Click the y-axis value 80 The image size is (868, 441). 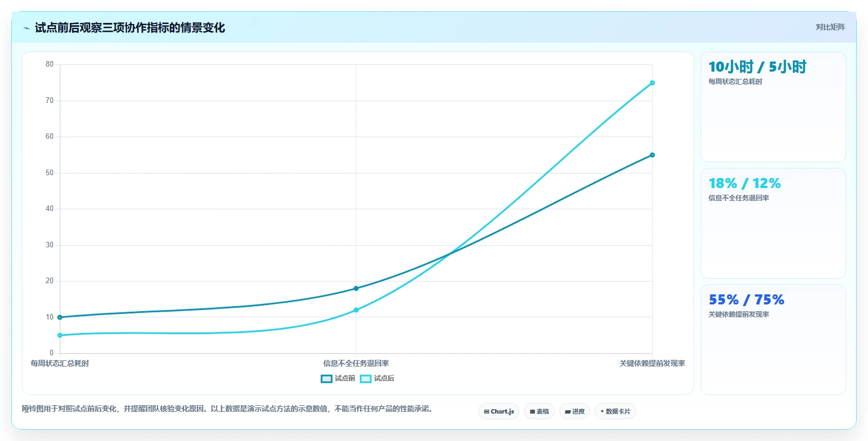coord(50,64)
